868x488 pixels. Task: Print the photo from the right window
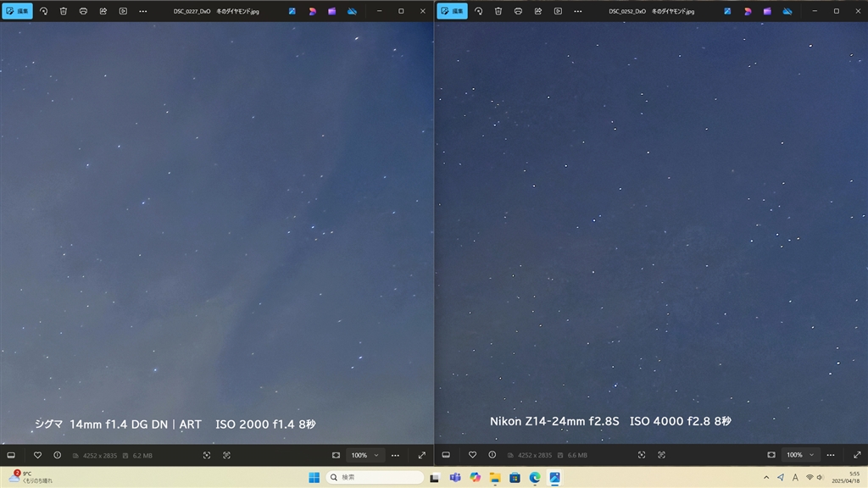(x=518, y=11)
